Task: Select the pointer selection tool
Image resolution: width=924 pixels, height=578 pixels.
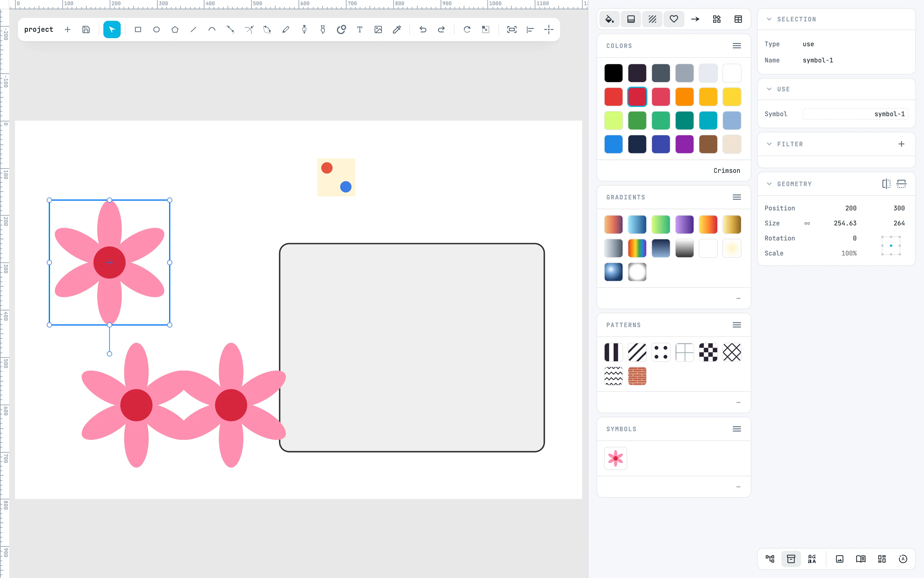Action: click(x=112, y=29)
